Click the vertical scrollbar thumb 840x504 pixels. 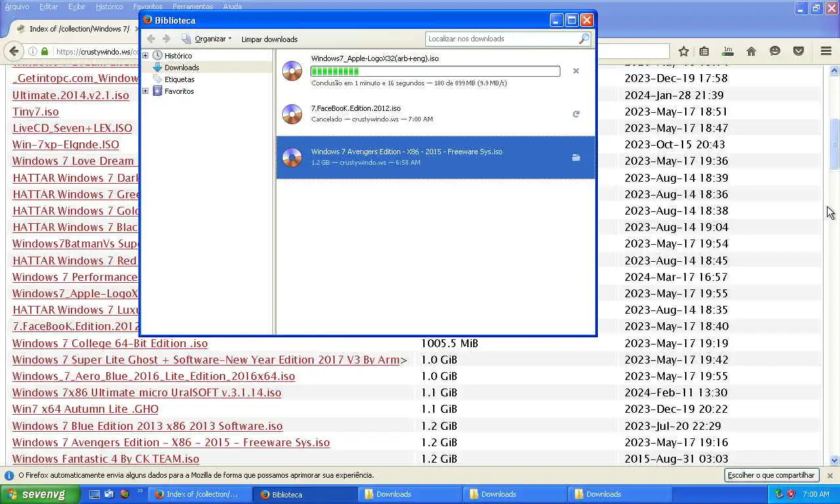(x=834, y=144)
